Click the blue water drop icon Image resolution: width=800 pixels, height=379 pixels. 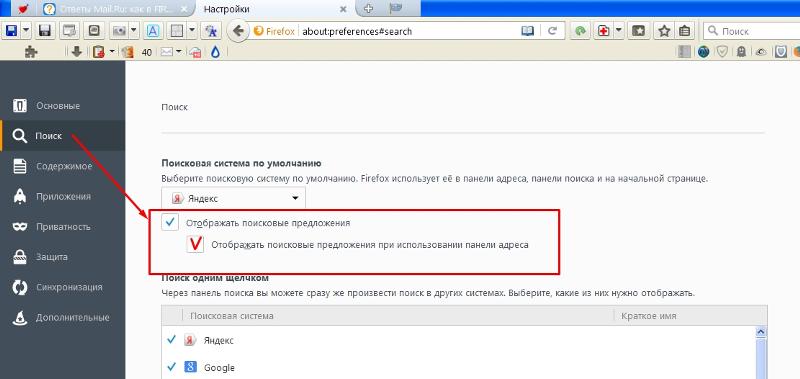point(215,52)
